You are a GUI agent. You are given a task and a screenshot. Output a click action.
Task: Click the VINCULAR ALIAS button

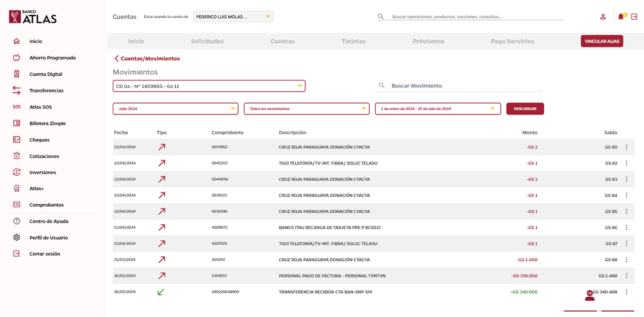tap(602, 41)
